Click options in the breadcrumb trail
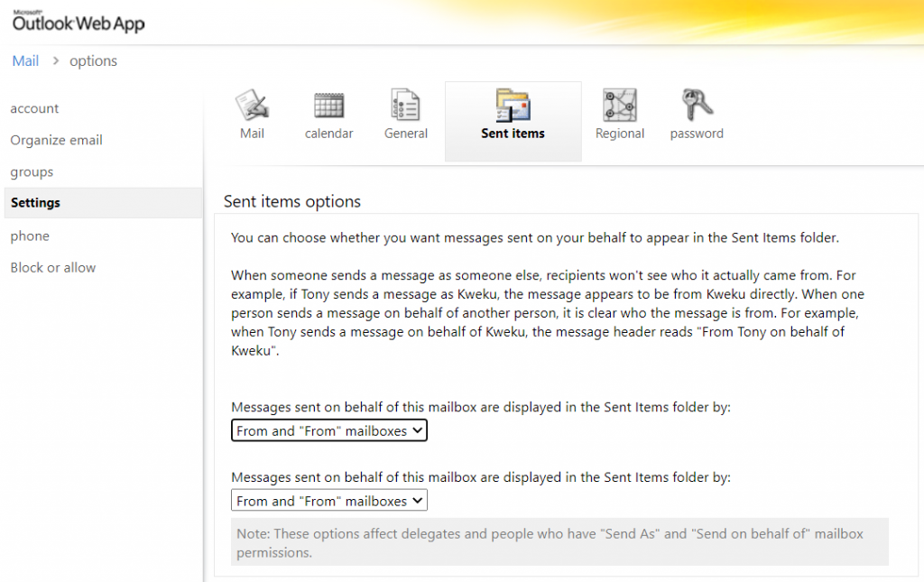The height and width of the screenshot is (582, 924). 93,60
